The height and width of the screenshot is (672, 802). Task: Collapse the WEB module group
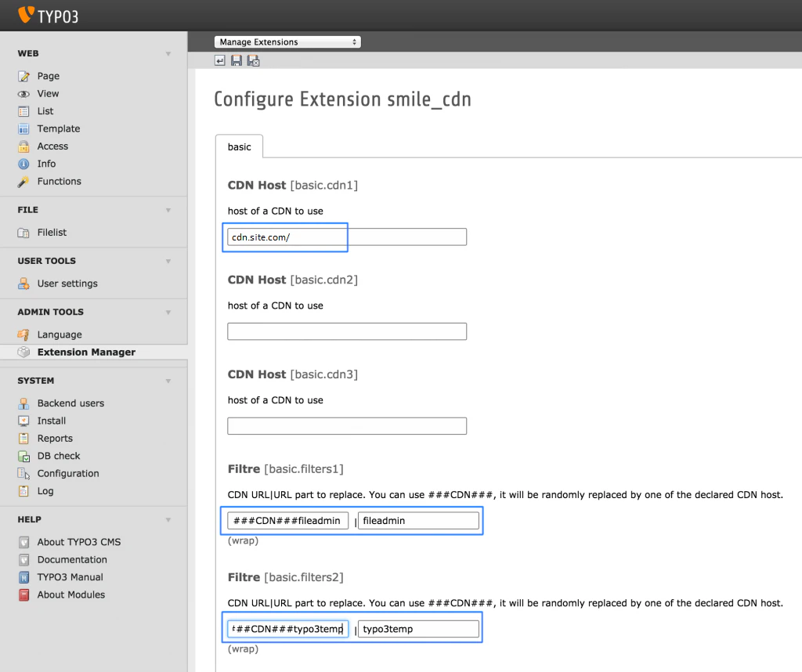(x=168, y=54)
